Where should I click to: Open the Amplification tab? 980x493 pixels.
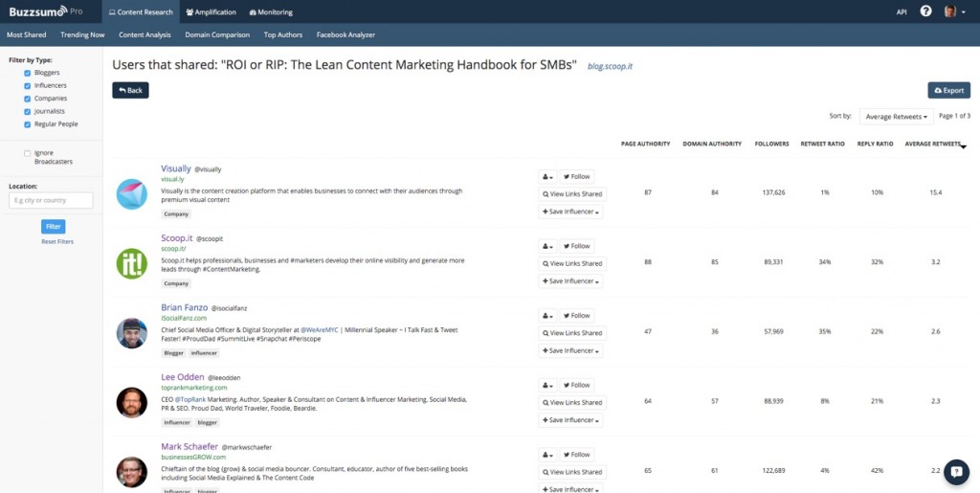[212, 11]
